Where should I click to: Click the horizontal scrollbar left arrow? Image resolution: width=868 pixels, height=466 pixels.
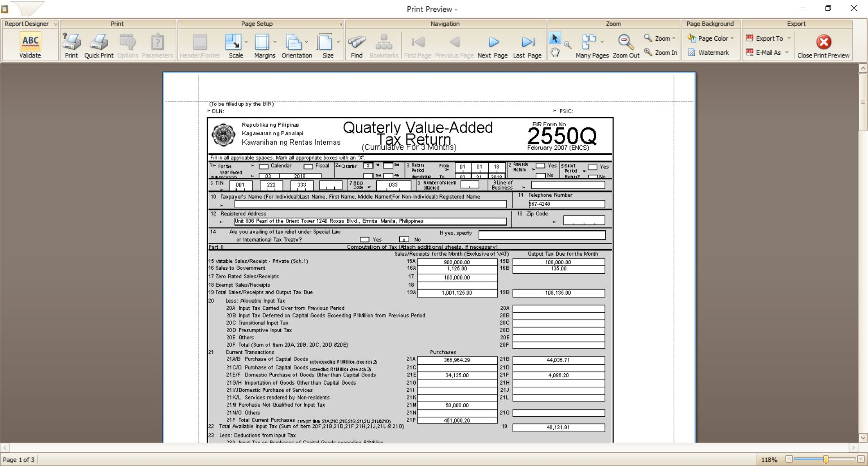(x=5, y=447)
